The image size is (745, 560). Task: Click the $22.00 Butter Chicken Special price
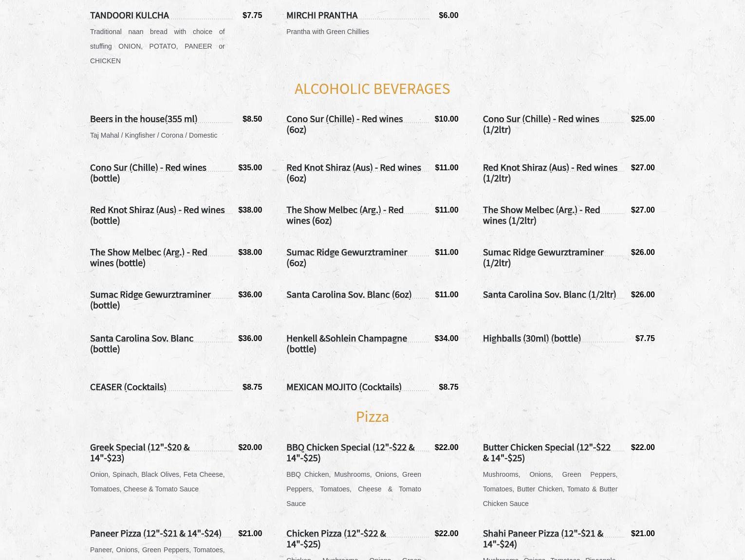click(643, 447)
